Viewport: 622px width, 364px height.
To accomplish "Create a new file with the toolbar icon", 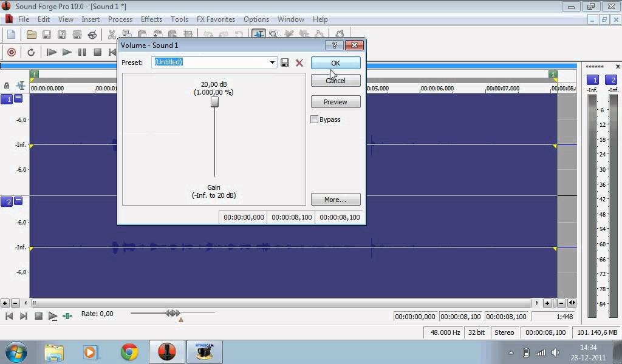I will click(x=11, y=35).
